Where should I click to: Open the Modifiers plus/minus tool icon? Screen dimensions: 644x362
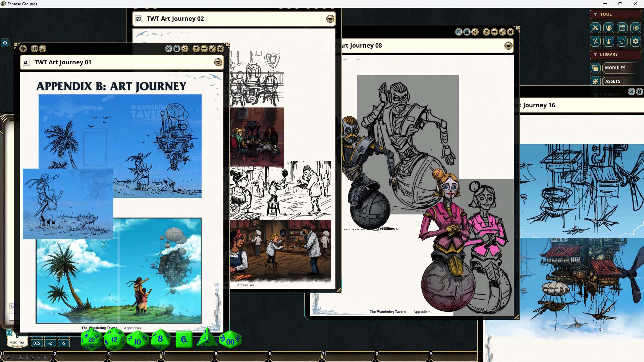point(595,41)
